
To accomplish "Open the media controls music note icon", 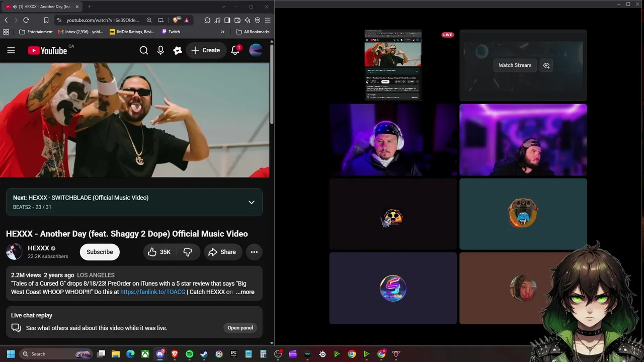I will coord(217,20).
